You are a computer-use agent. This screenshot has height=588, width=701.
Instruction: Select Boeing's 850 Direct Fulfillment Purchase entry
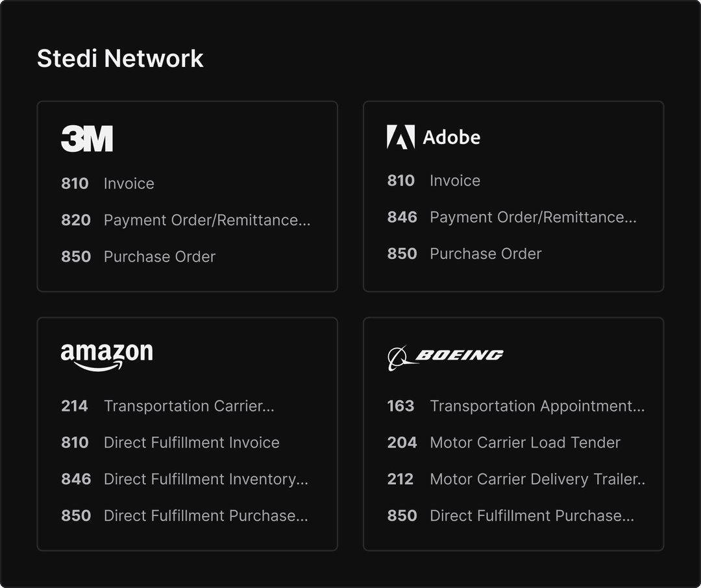511,516
